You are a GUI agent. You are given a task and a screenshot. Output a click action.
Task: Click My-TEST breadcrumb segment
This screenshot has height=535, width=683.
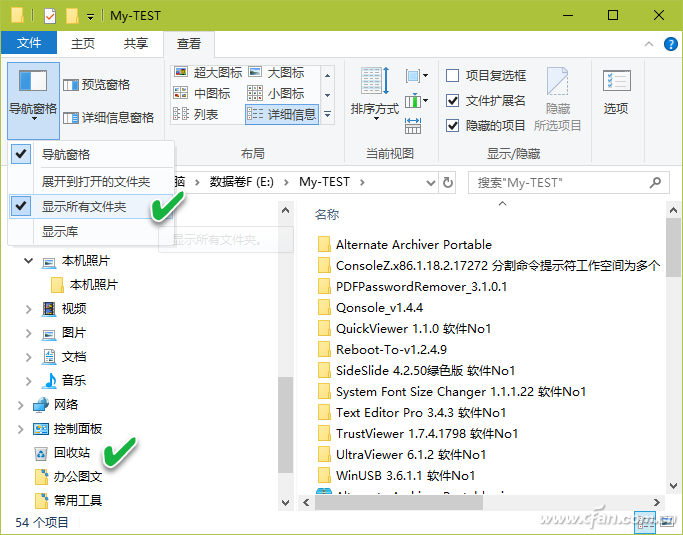tap(324, 182)
